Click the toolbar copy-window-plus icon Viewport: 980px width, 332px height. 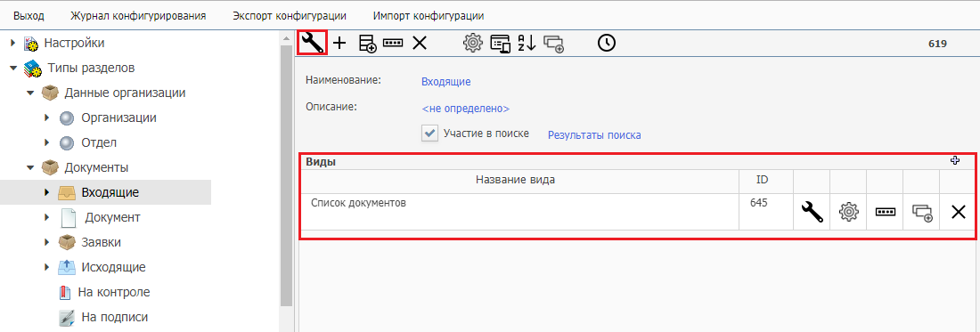(554, 43)
